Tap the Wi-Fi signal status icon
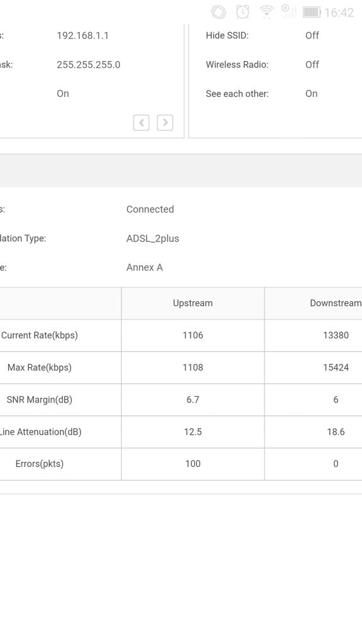The width and height of the screenshot is (362, 644). click(266, 13)
